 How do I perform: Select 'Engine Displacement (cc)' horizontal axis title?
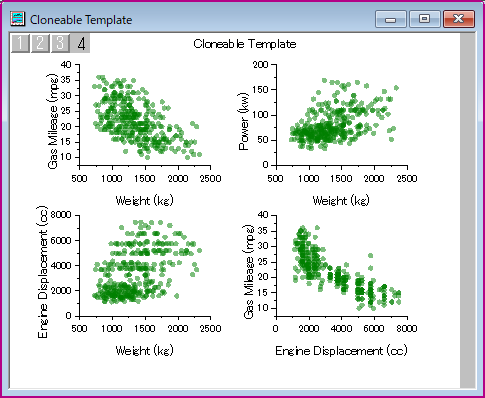point(341,351)
